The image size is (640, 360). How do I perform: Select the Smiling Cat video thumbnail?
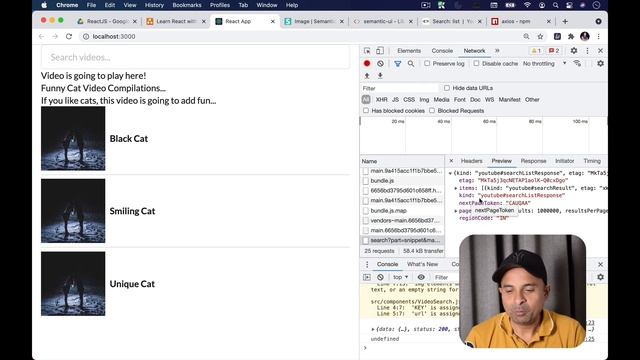point(73,211)
